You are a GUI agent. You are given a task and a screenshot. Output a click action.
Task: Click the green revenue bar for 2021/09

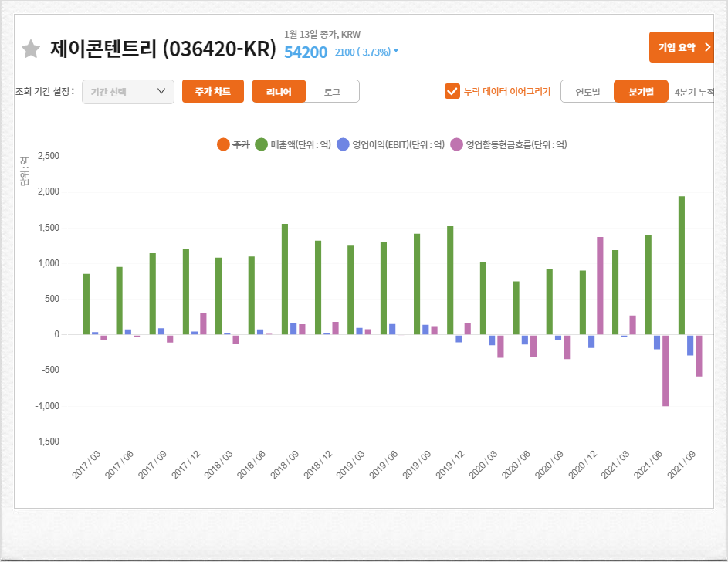(x=682, y=265)
